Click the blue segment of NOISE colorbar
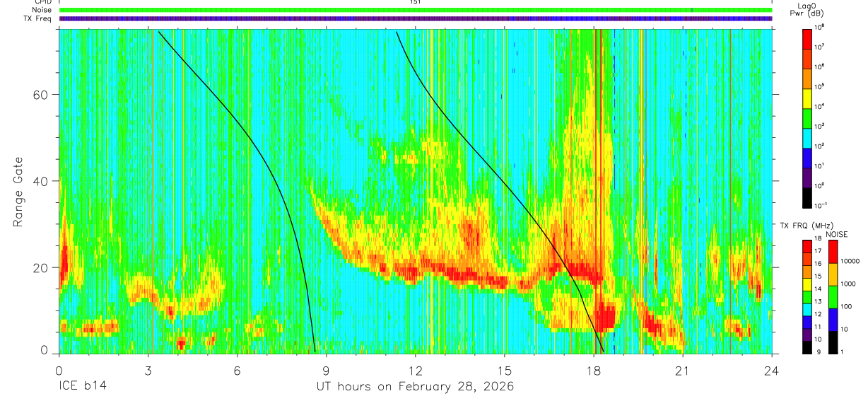Viewport: 868px width, 401px height. point(833,320)
